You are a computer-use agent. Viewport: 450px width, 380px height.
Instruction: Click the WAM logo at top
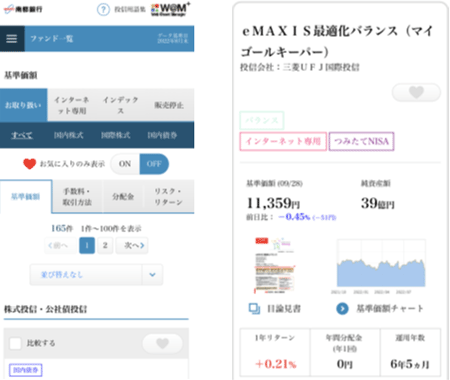tap(171, 9)
